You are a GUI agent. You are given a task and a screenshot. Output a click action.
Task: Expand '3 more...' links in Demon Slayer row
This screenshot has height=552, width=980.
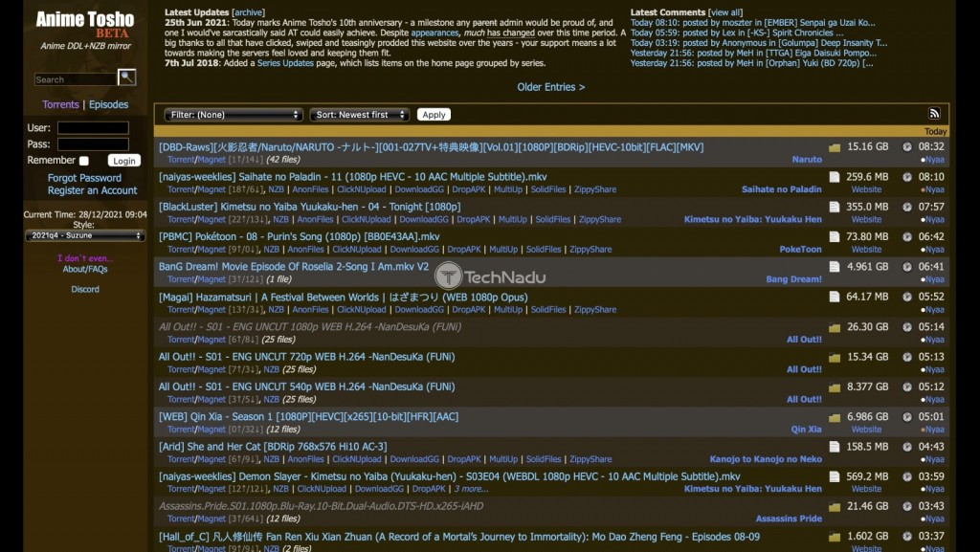(x=471, y=489)
